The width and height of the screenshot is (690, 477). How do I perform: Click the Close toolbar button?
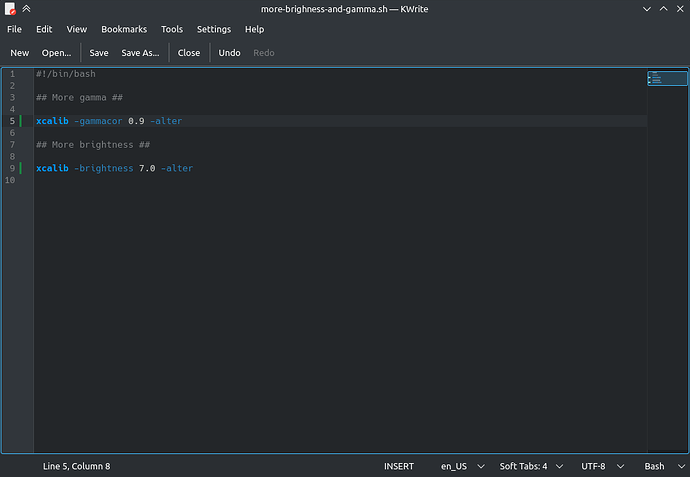pos(189,53)
